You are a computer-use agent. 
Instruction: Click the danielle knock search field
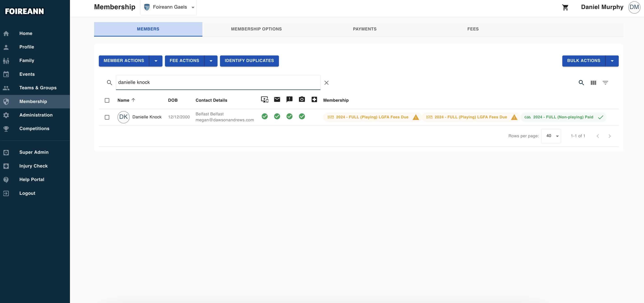(218, 83)
